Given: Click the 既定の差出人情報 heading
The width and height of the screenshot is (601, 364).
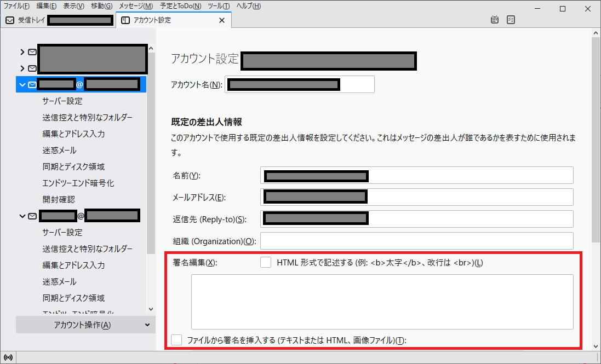Looking at the screenshot, I should (207, 122).
